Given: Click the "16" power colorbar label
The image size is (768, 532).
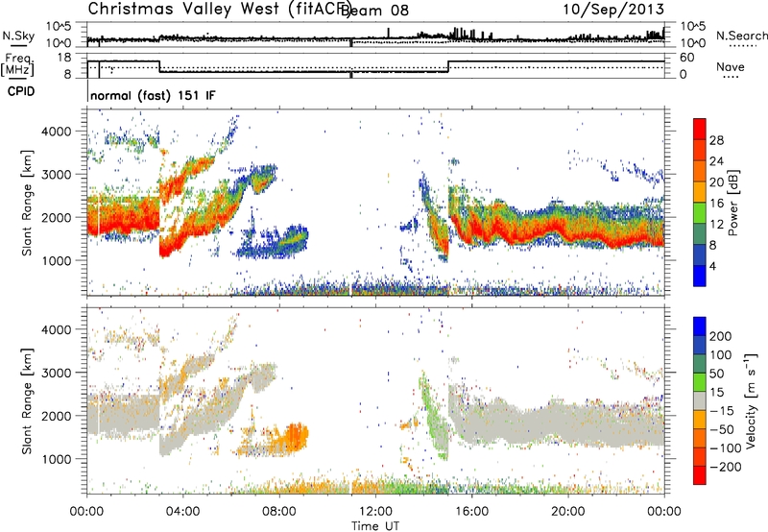Looking at the screenshot, I should (716, 204).
